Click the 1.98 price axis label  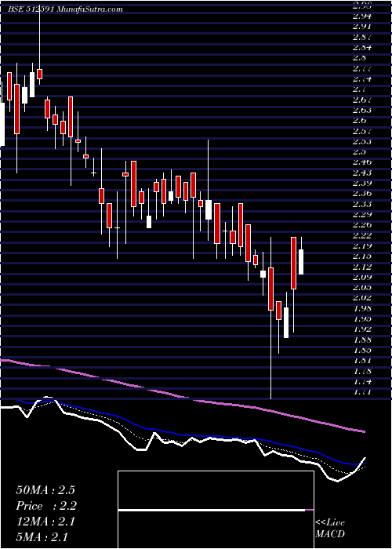click(361, 308)
